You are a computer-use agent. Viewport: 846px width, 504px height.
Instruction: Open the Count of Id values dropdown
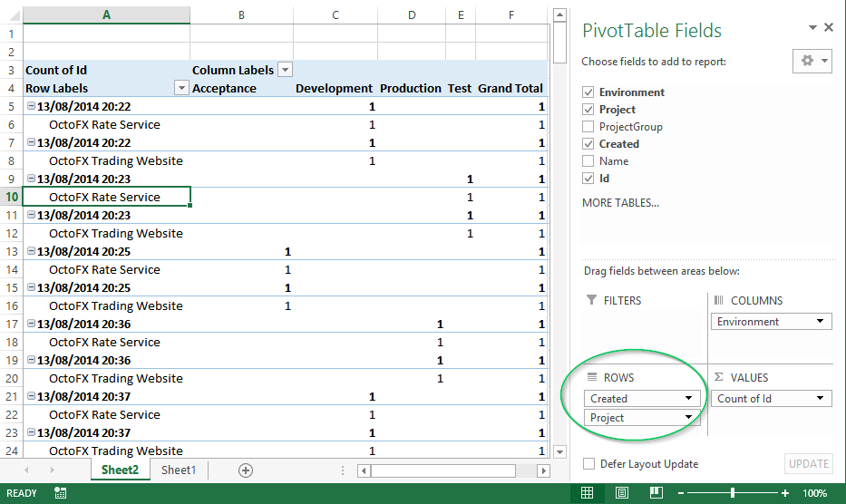point(820,399)
